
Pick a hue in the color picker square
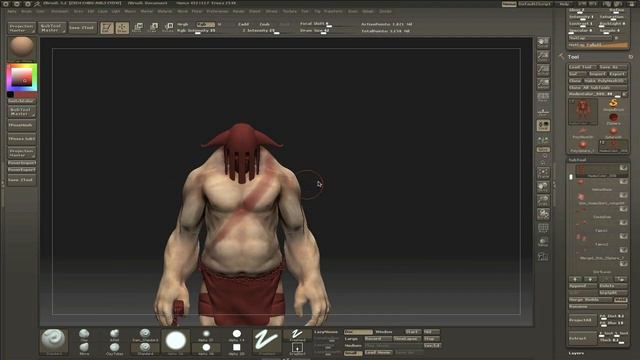22,77
